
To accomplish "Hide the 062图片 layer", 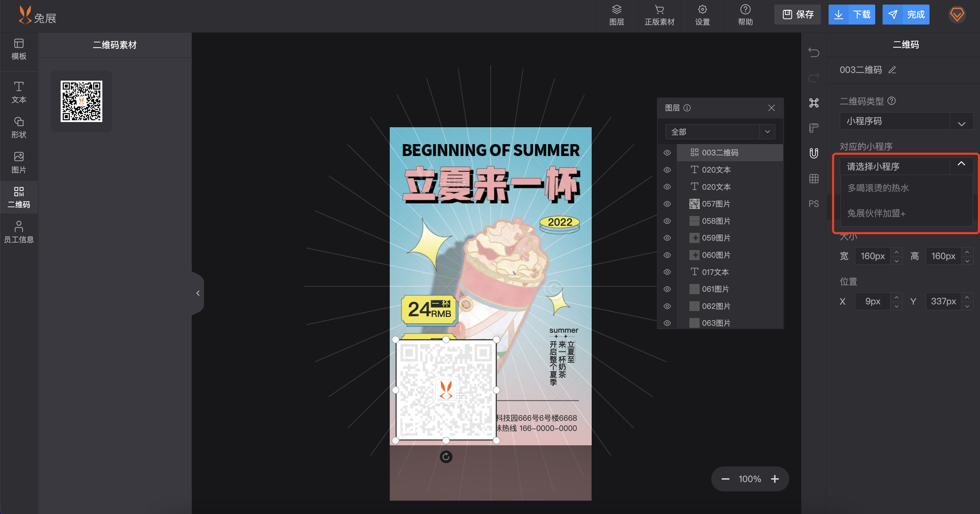I will 667,306.
